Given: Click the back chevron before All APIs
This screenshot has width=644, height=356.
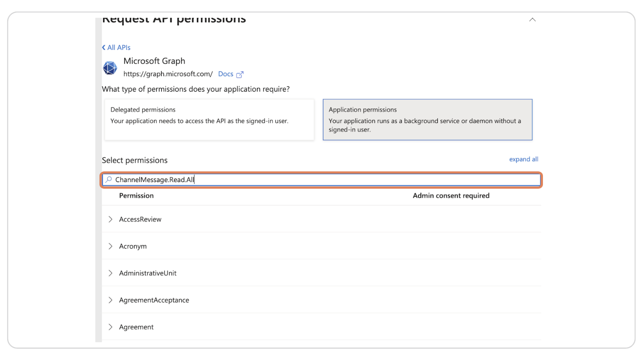Looking at the screenshot, I should click(104, 47).
